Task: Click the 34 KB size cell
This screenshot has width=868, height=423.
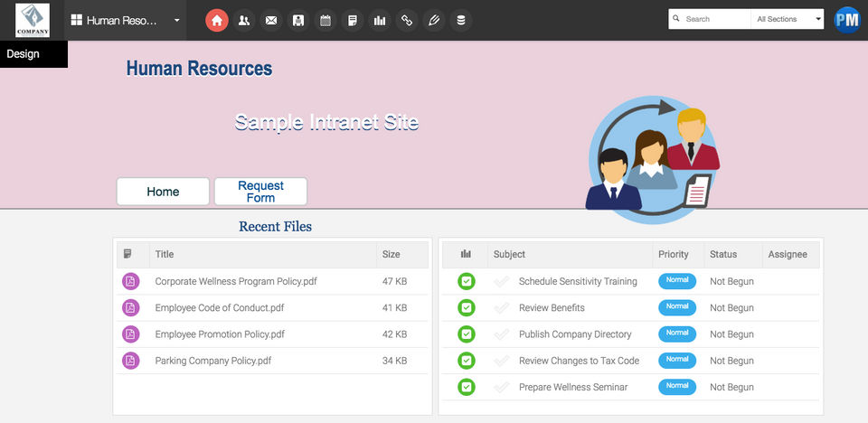Action: click(x=394, y=361)
